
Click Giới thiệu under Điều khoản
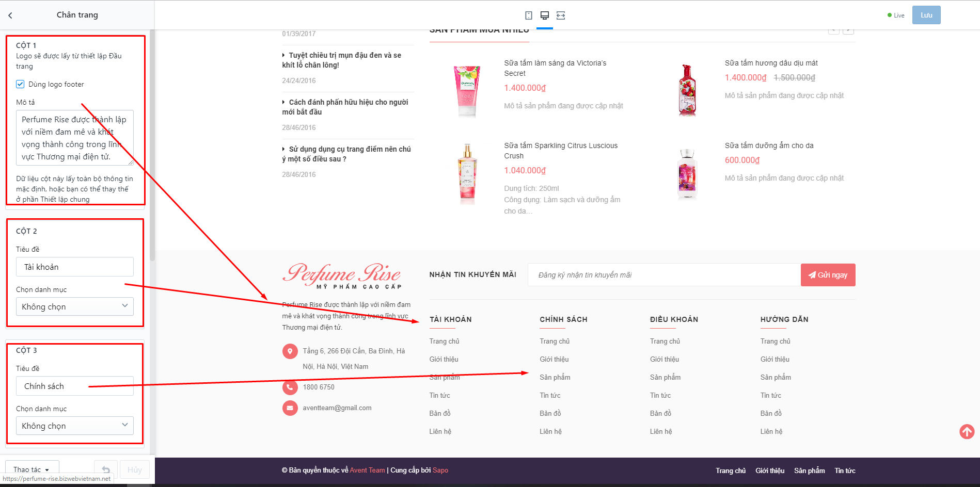coord(665,359)
